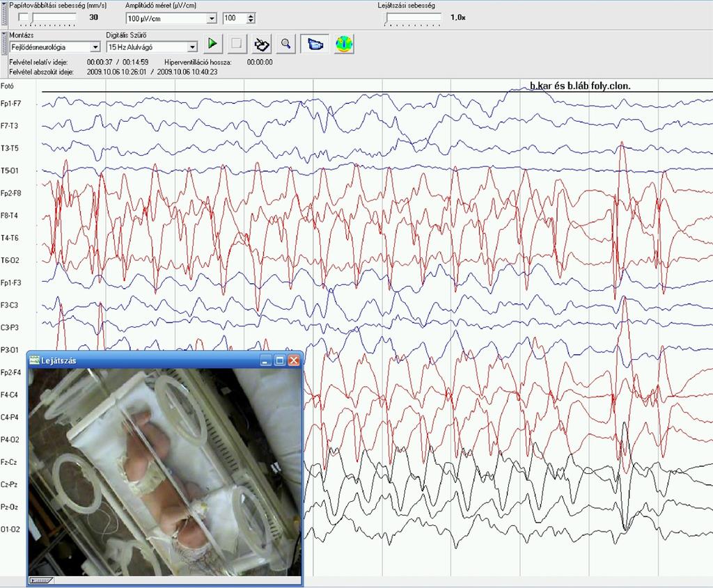Click the Felvétel abszolút ideje label
713x588 pixels.
click(x=41, y=72)
